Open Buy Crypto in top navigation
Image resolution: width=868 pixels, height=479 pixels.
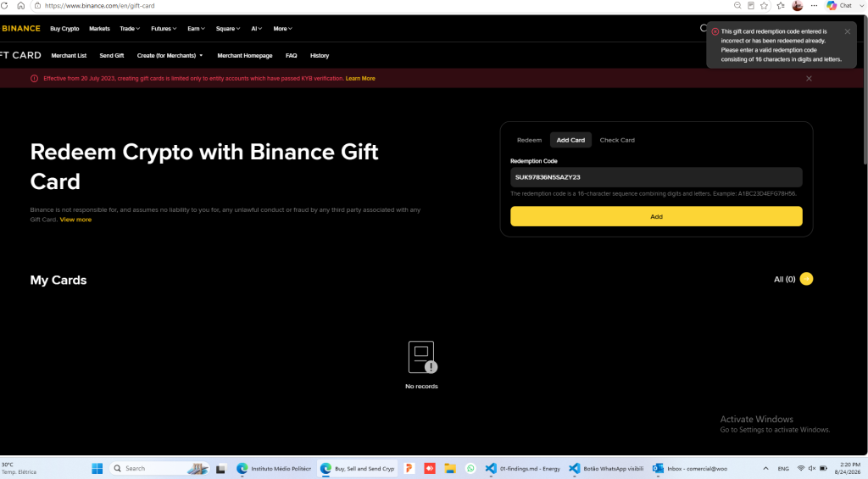point(64,28)
